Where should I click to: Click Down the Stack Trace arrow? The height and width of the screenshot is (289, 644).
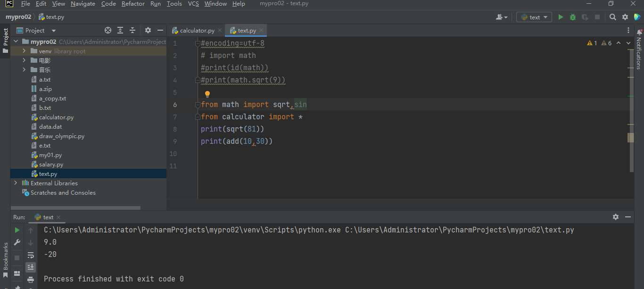(31, 242)
